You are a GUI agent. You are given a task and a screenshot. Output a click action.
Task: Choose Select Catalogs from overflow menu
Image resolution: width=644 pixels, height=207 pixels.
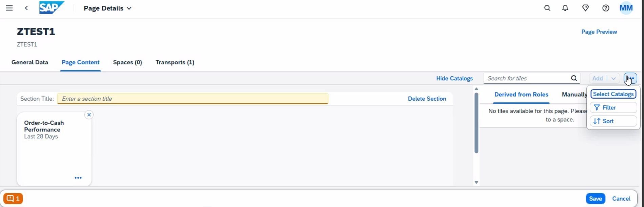[x=613, y=94]
